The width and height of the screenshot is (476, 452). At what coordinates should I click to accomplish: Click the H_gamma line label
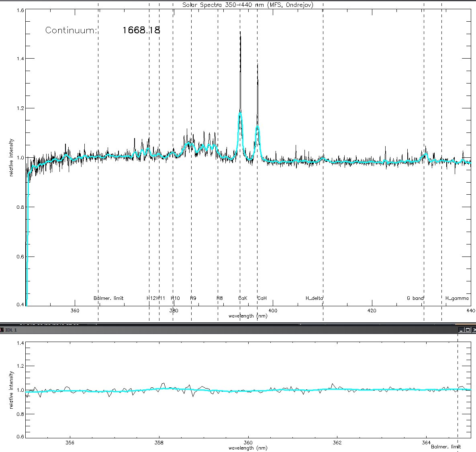pos(457,299)
